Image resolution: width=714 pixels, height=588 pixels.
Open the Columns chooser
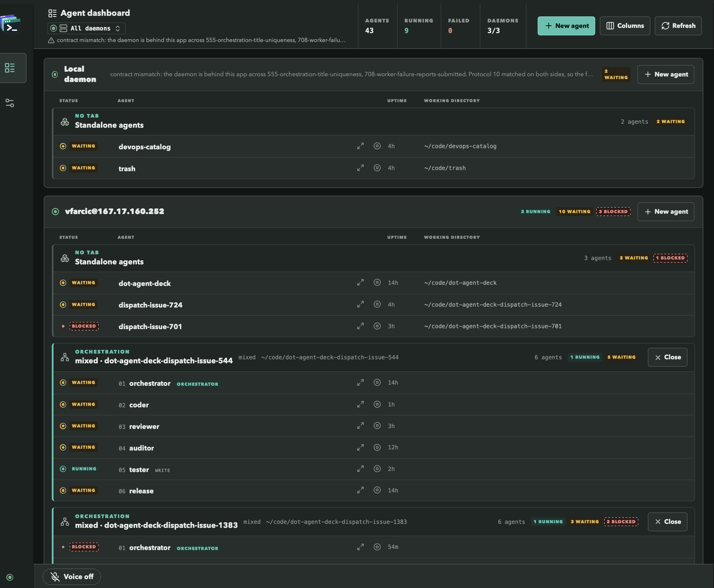(625, 26)
